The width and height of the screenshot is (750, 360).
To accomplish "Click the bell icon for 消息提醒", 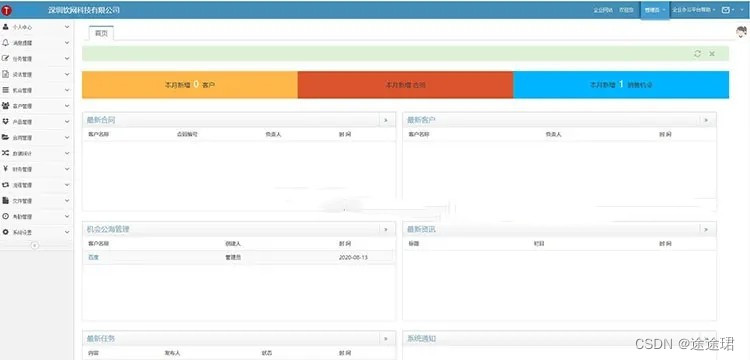I will (x=5, y=43).
